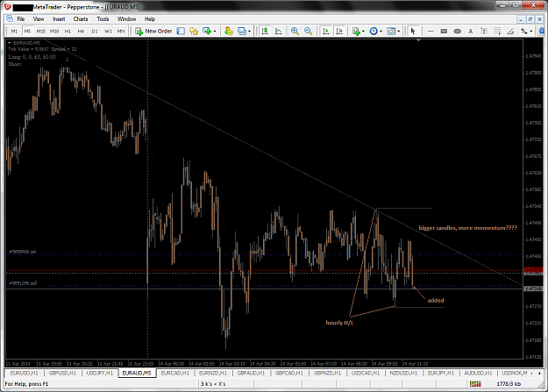Open the Insert menu

tap(59, 19)
